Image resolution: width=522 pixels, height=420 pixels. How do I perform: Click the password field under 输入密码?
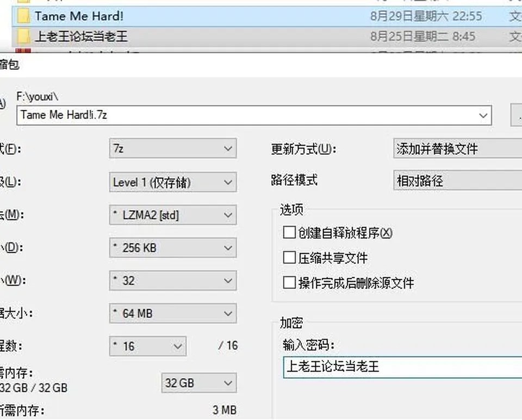(402, 367)
